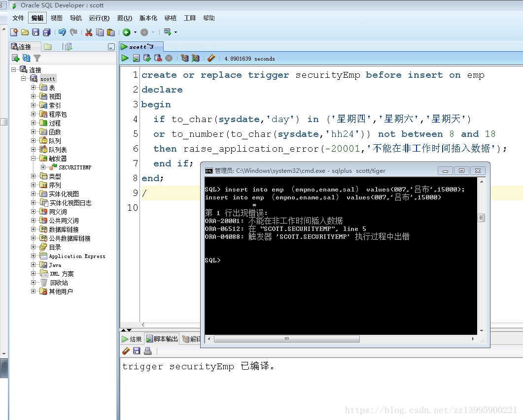This screenshot has width=523, height=420.
Task: Click the gray Forward navigation icon
Action: pos(144,32)
